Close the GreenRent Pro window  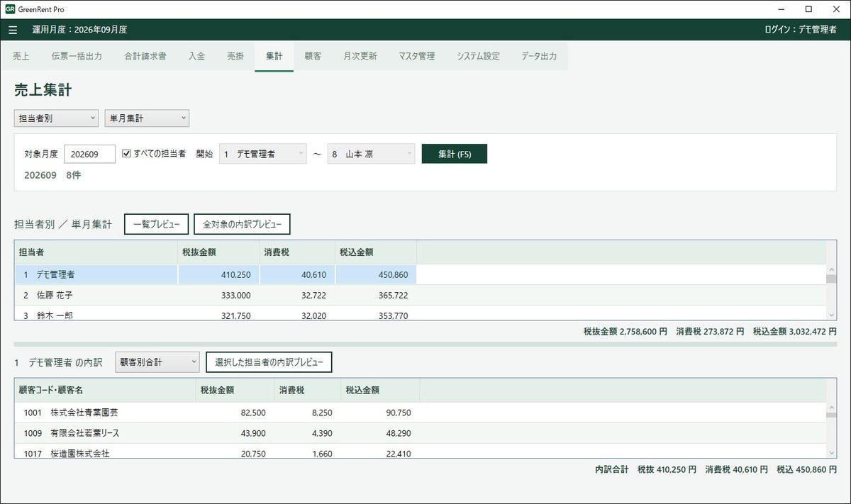click(835, 9)
